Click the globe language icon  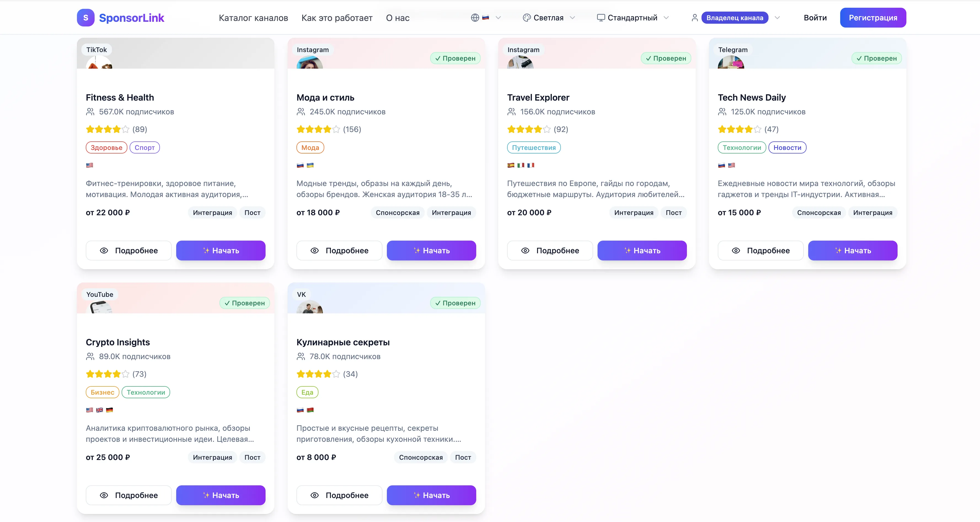(x=475, y=17)
